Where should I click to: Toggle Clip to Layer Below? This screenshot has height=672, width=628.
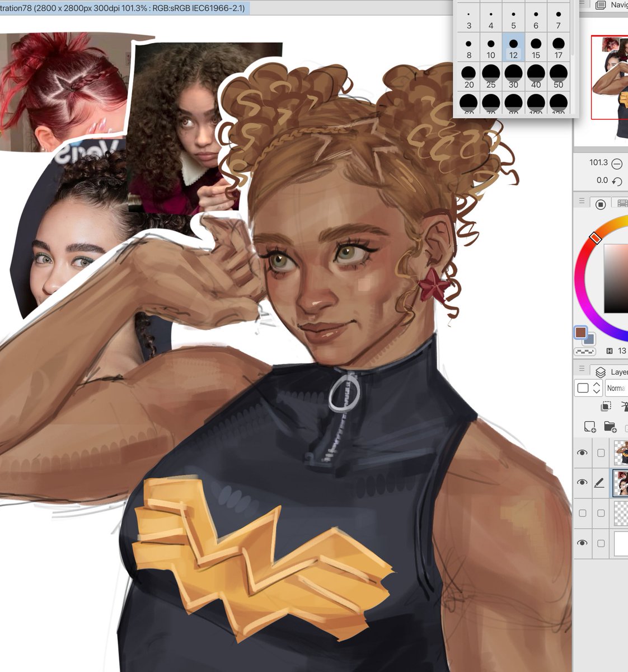[x=606, y=407]
